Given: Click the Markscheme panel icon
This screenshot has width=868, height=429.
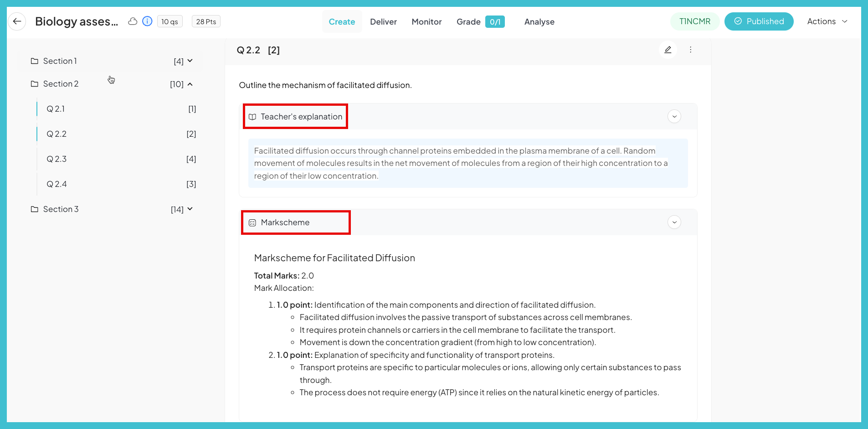Looking at the screenshot, I should [x=252, y=222].
